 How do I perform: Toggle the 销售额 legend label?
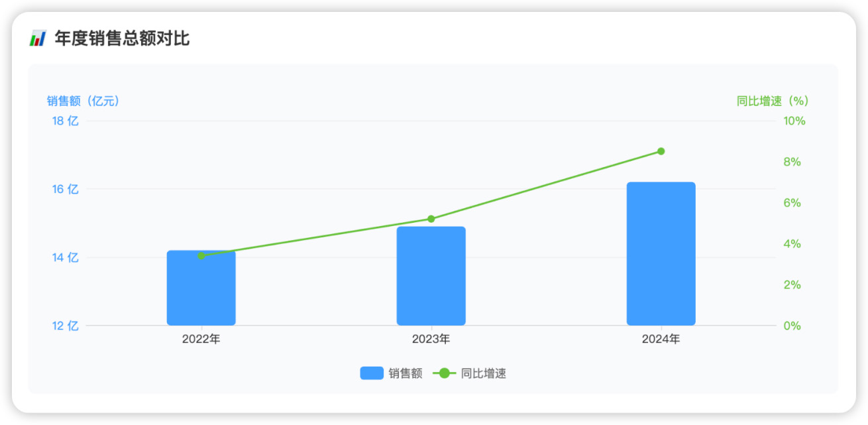[x=406, y=373]
